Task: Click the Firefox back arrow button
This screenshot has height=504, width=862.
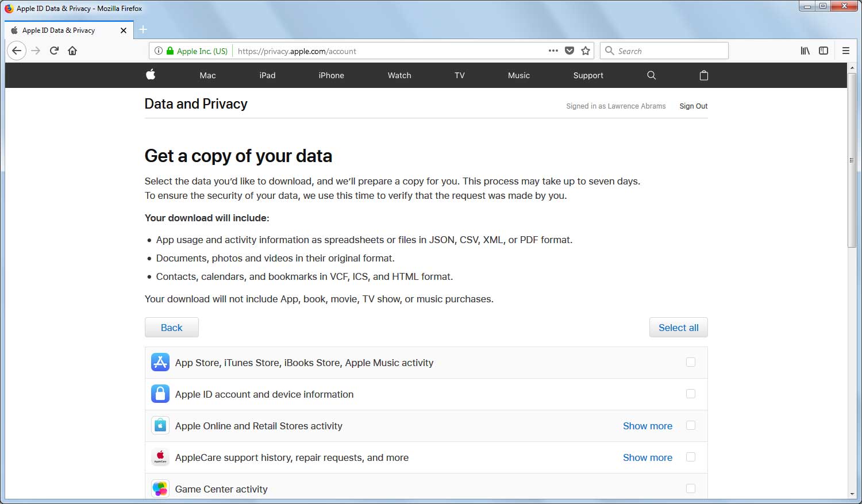Action: point(17,51)
